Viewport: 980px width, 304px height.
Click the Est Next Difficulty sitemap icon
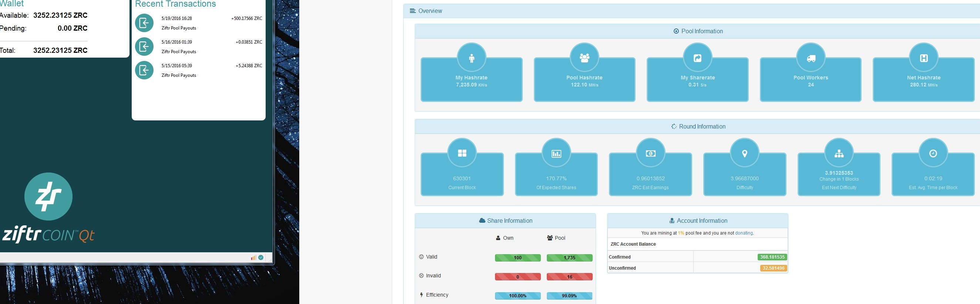[x=839, y=153]
